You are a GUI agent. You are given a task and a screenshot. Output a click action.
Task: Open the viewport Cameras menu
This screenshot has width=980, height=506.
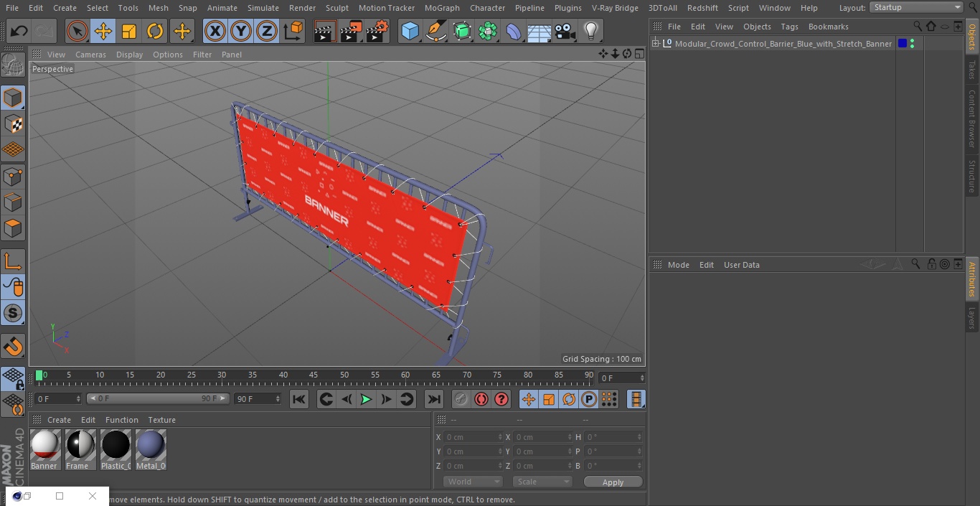90,55
